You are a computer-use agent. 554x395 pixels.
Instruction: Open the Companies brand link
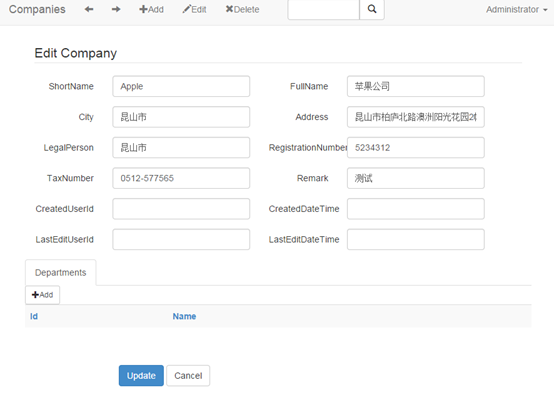37,9
